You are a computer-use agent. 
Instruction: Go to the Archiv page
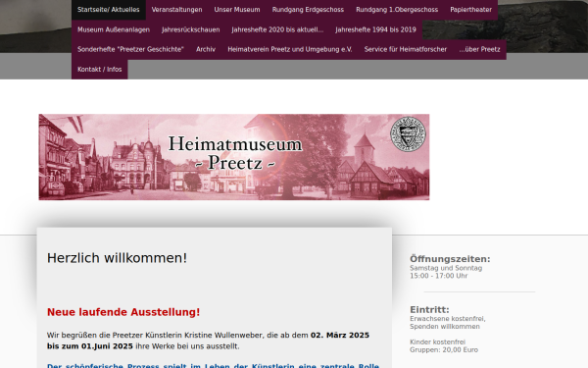pyautogui.click(x=206, y=50)
